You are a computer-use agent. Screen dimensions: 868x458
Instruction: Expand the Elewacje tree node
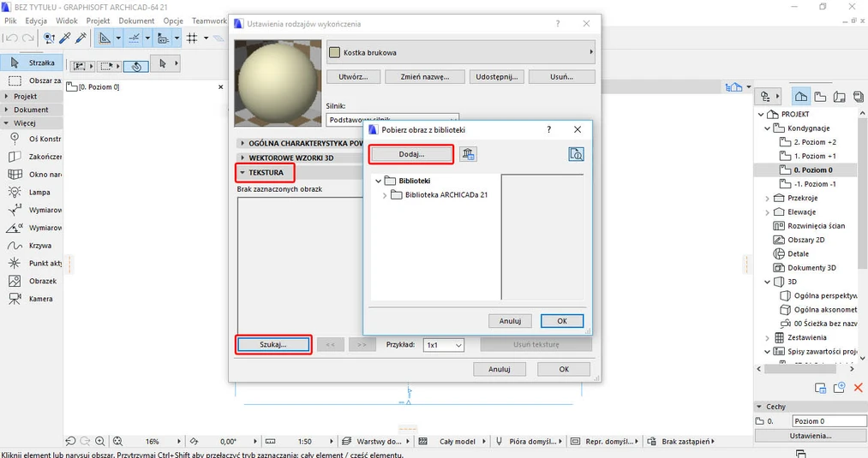[767, 211]
